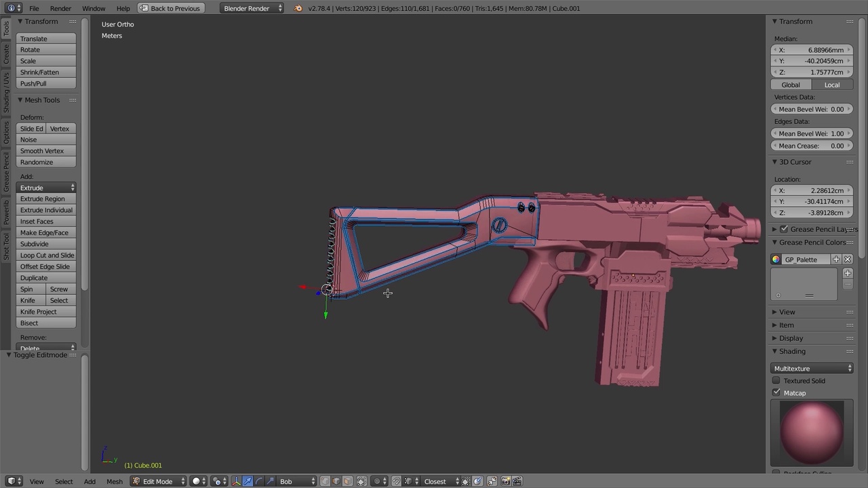Open the Extrude dropdown menu
The height and width of the screenshot is (488, 868).
pos(46,188)
